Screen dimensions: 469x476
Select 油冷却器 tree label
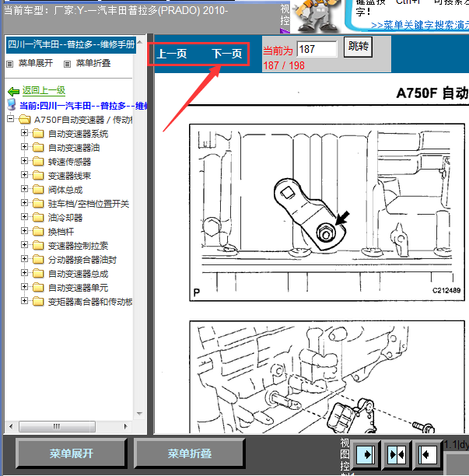pos(65,218)
